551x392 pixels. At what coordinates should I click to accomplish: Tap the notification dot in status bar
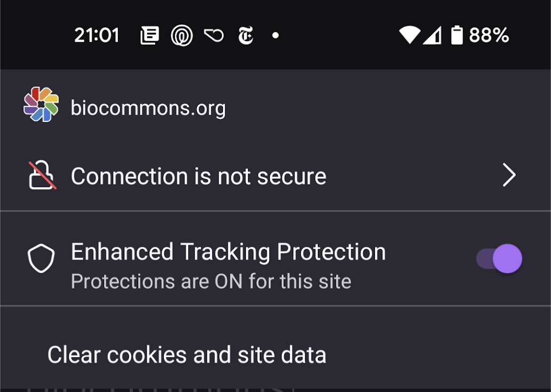point(275,35)
